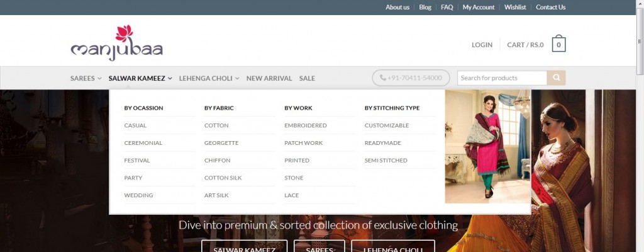Screen dimensions: 644x252
Task: Select the By Fabric heading
Action: [219, 108]
